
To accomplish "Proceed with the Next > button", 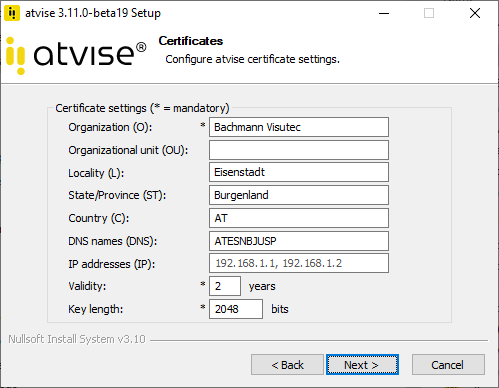I will pos(362,365).
